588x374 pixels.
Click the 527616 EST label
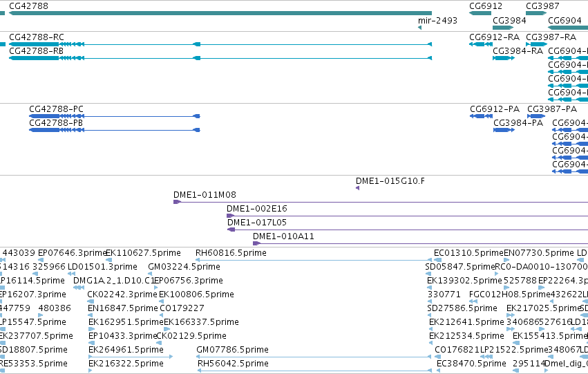(x=555, y=322)
